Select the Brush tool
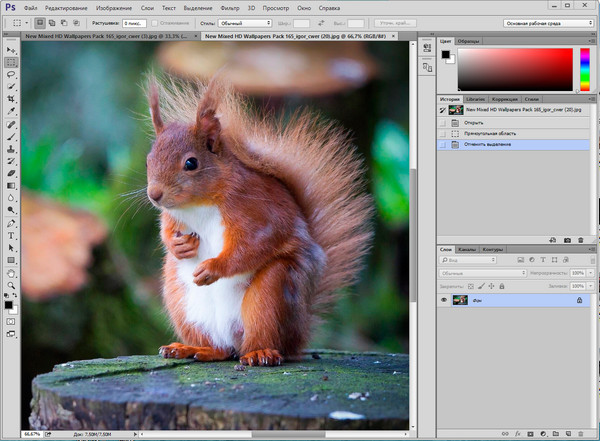This screenshot has width=600, height=441. tap(11, 138)
